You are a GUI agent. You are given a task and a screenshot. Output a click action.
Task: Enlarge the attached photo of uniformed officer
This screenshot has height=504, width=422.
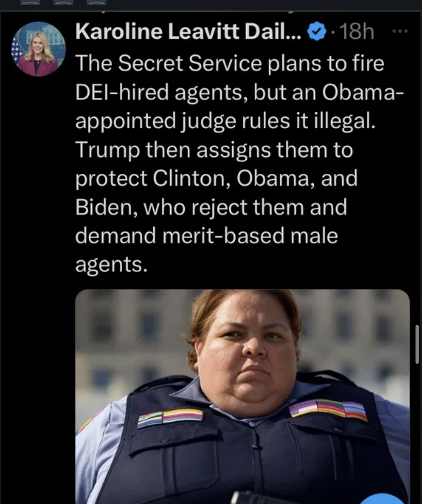tap(242, 397)
